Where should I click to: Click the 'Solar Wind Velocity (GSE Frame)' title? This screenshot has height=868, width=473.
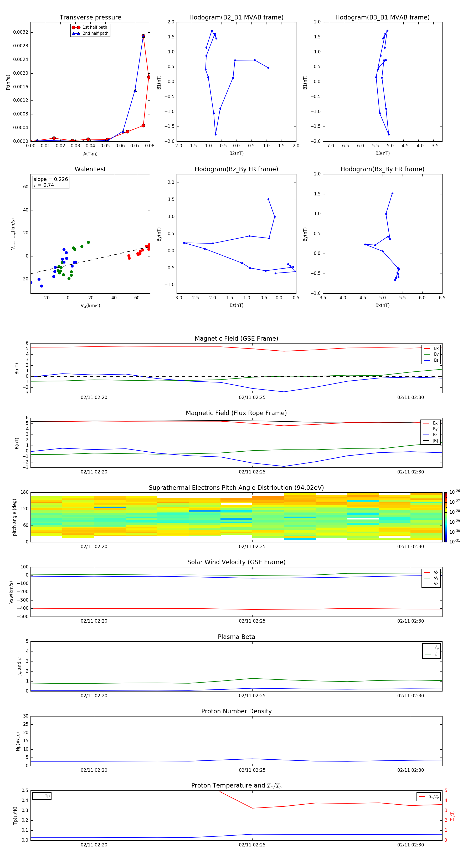[x=236, y=562]
